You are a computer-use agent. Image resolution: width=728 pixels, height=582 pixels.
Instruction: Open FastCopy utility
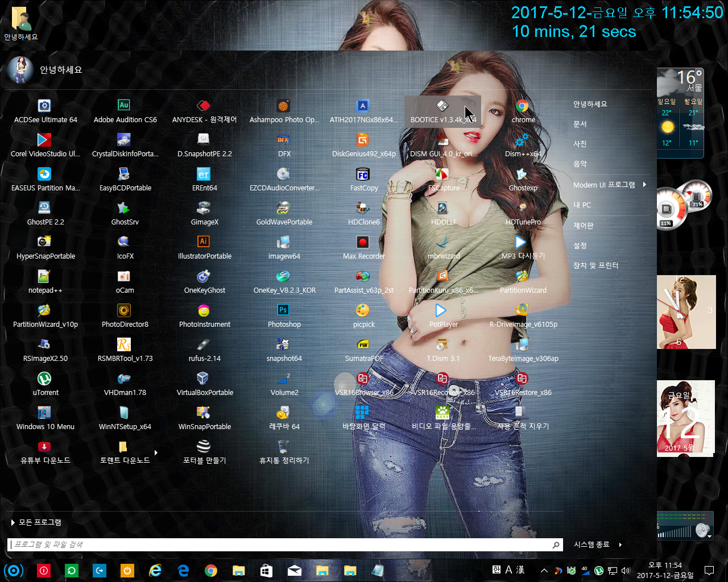coord(364,180)
